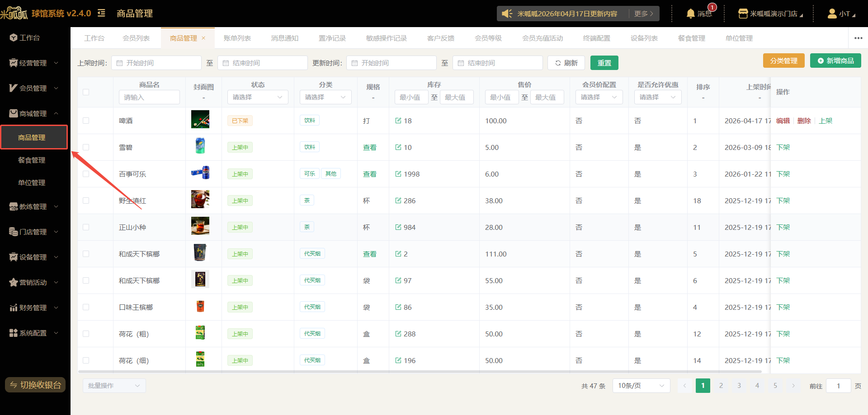Open 工作台 in the sidebar
This screenshot has width=868, height=415.
pyautogui.click(x=30, y=37)
